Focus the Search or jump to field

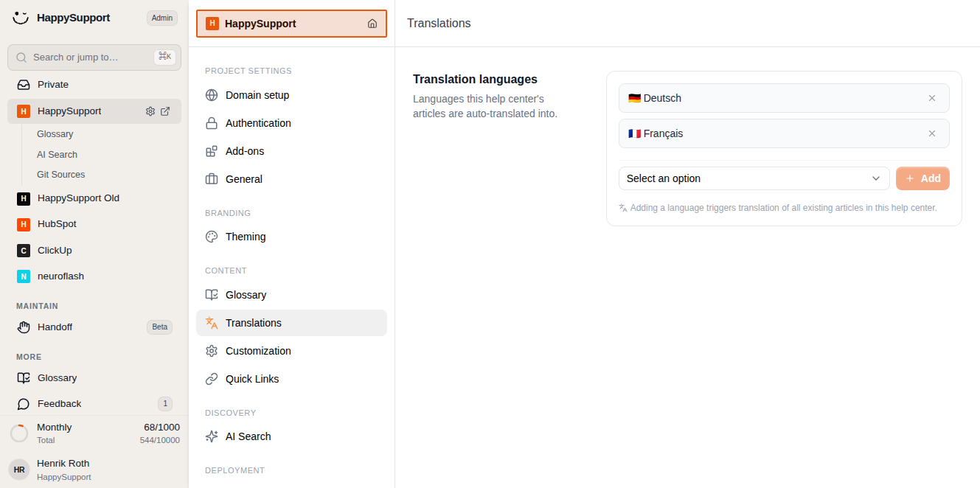click(x=94, y=57)
